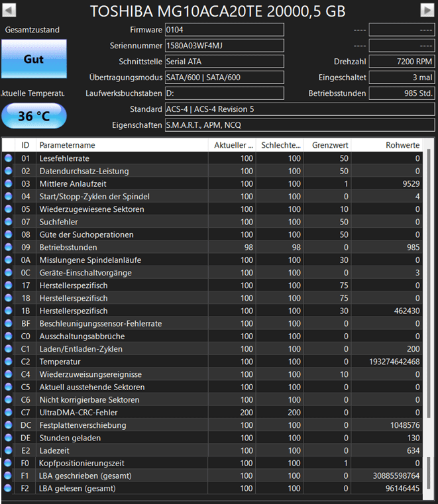Select Temperatur raw value 193274642468
Image resolution: width=438 pixels, height=504 pixels.
(x=394, y=362)
